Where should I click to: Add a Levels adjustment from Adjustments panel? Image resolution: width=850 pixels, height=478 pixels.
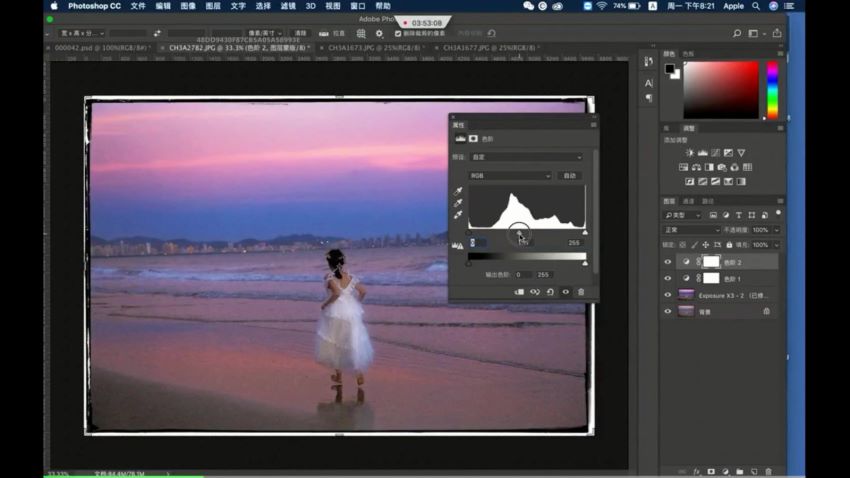click(x=703, y=153)
